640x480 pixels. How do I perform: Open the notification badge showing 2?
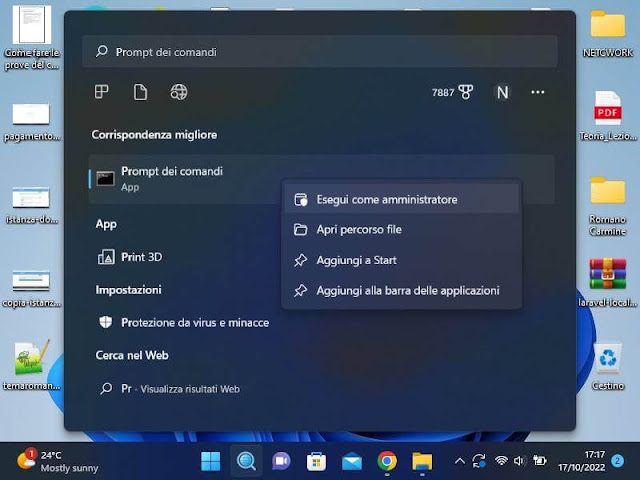pyautogui.click(x=617, y=461)
